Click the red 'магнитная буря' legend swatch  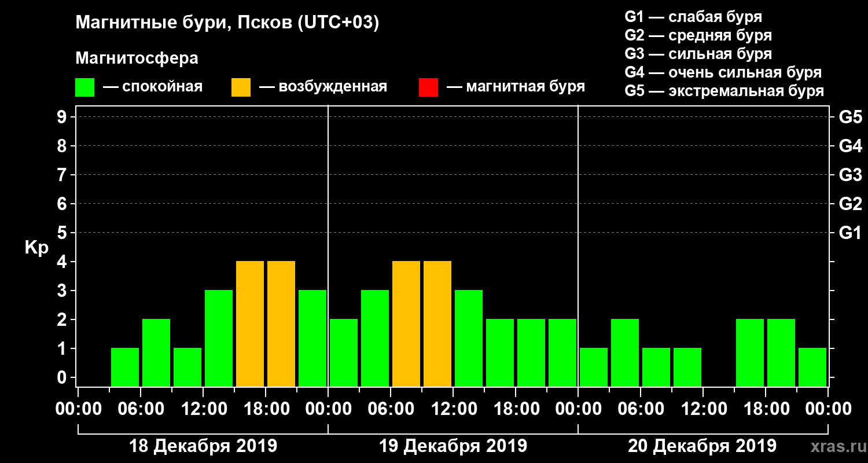point(428,87)
